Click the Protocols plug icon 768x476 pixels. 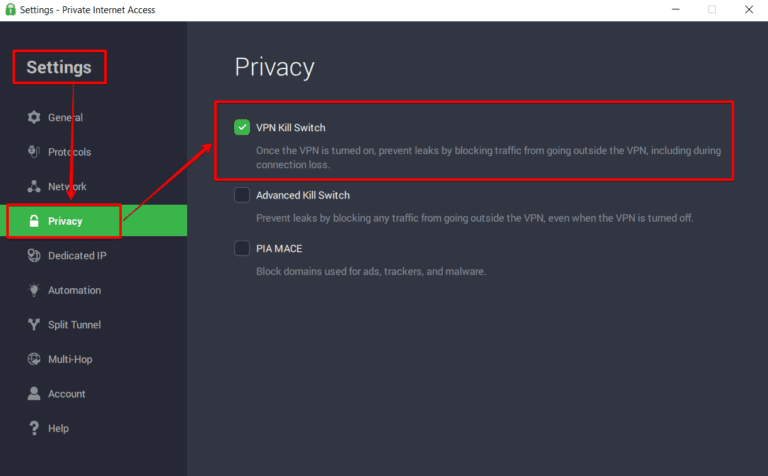pos(33,152)
